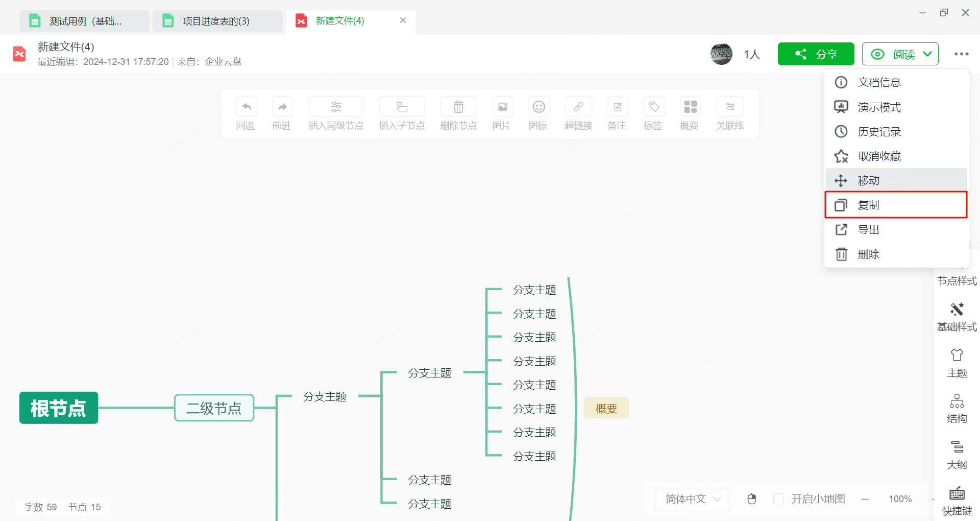
Task: Add a hyperlink via 超链接 icon
Action: (578, 107)
